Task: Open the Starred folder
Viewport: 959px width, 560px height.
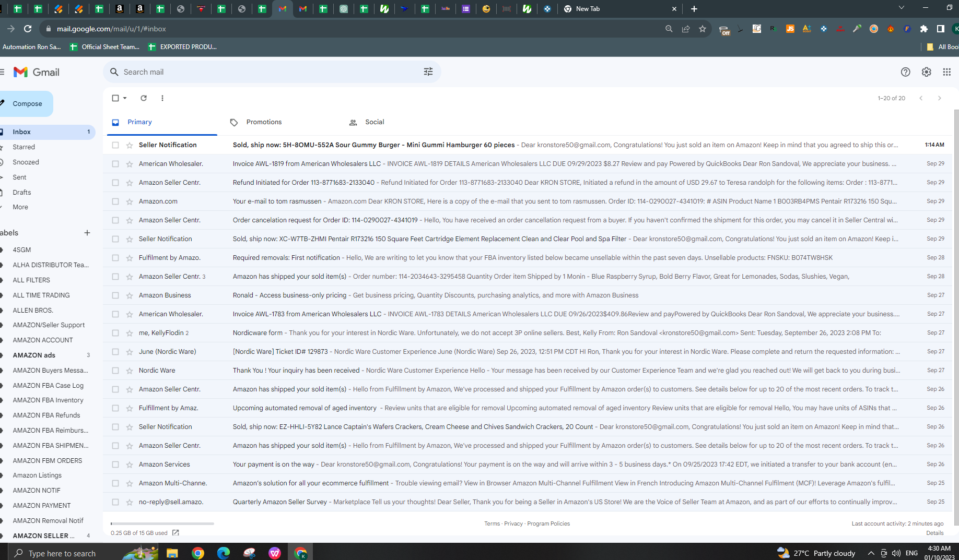Action: [x=24, y=147]
